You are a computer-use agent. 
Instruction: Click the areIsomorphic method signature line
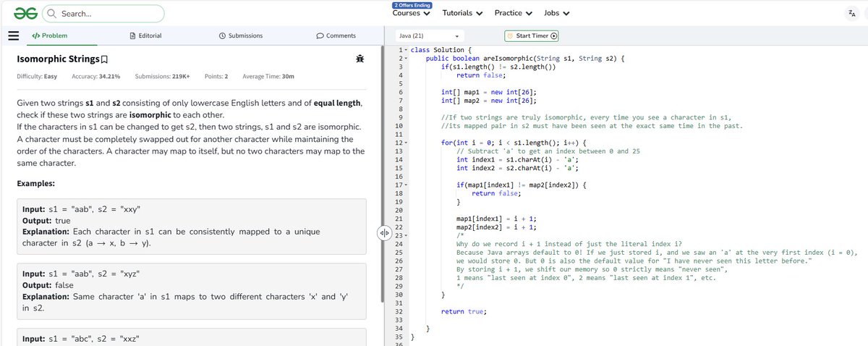pos(525,58)
